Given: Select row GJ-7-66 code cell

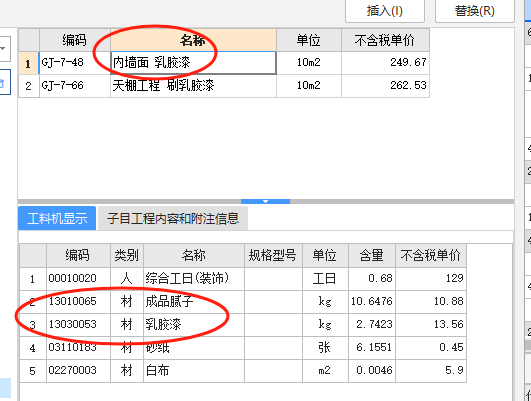Looking at the screenshot, I should point(75,86).
